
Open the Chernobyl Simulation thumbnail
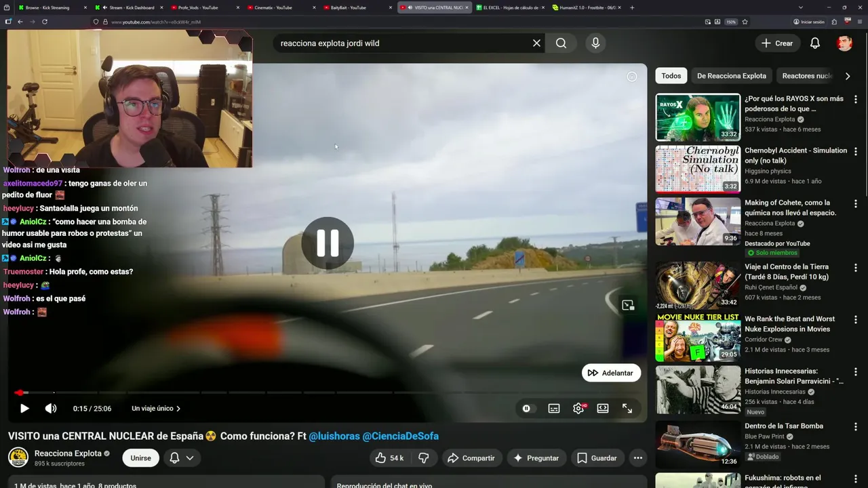tap(698, 169)
